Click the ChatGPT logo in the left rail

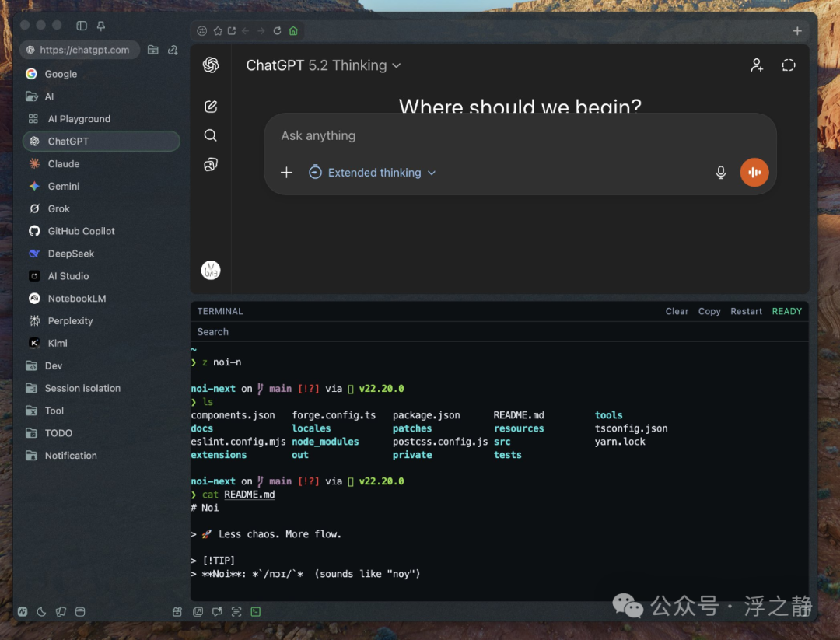(x=211, y=65)
